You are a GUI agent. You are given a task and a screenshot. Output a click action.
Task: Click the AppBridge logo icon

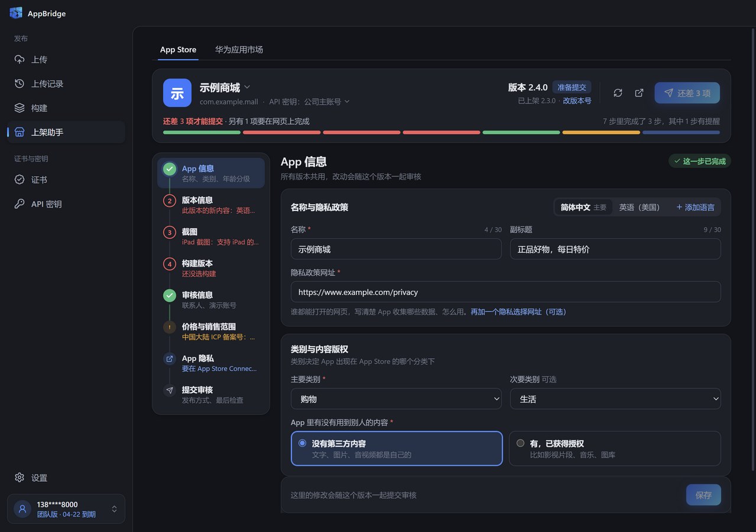point(16,13)
